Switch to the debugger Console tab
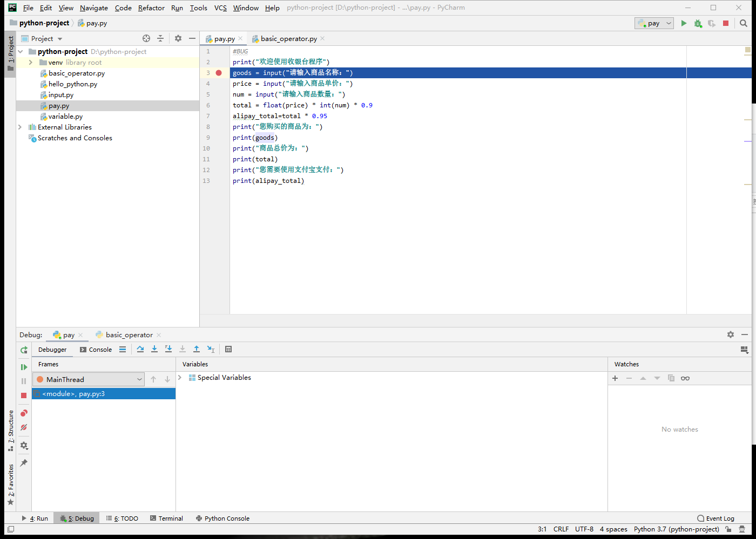 coord(96,350)
